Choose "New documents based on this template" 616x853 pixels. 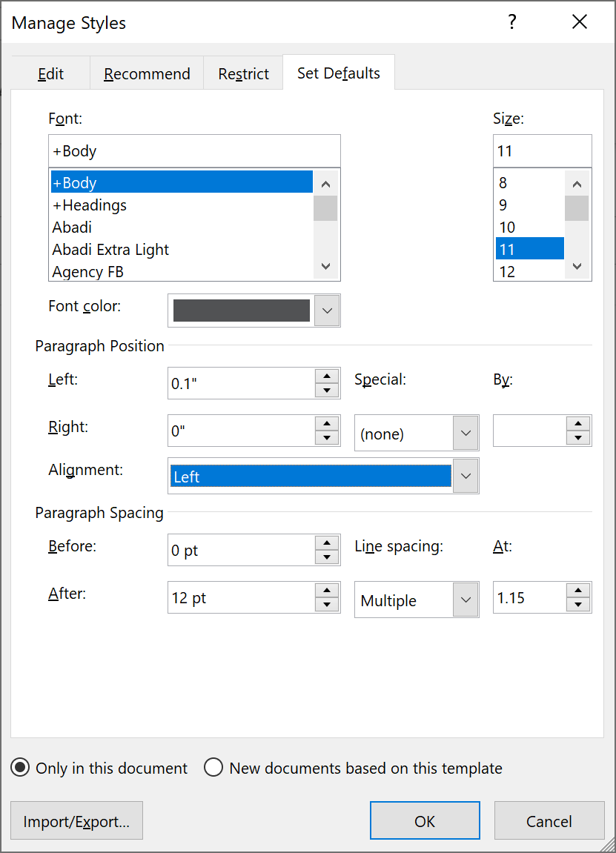point(213,768)
